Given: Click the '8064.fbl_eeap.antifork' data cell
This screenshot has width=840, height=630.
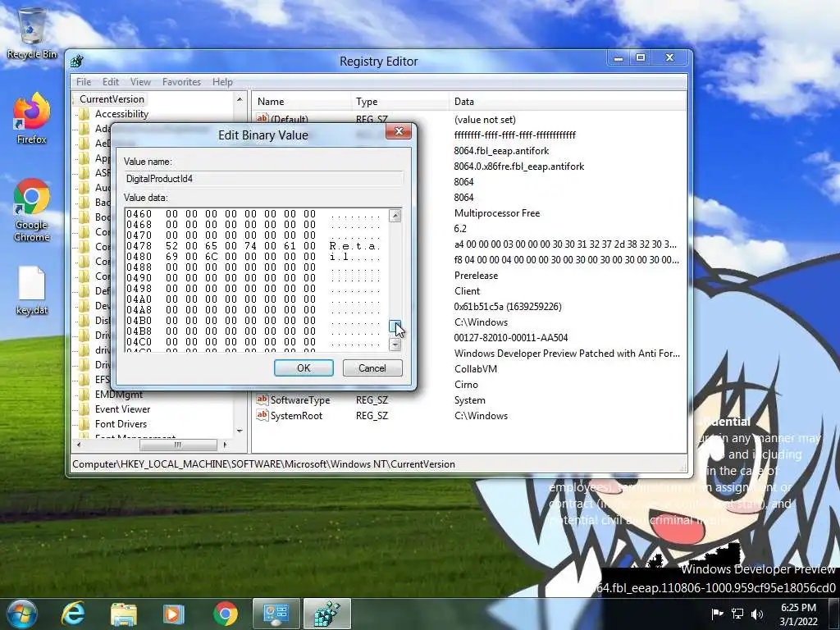Looking at the screenshot, I should (x=501, y=151).
